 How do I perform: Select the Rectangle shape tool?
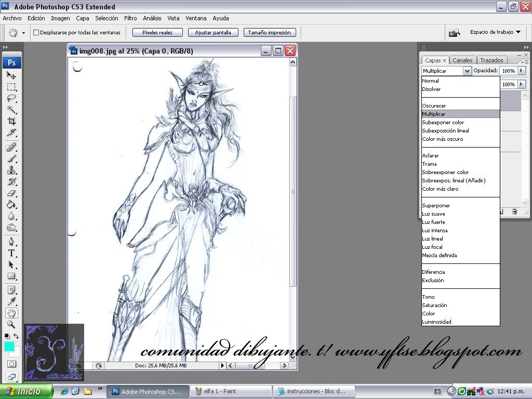point(11,276)
